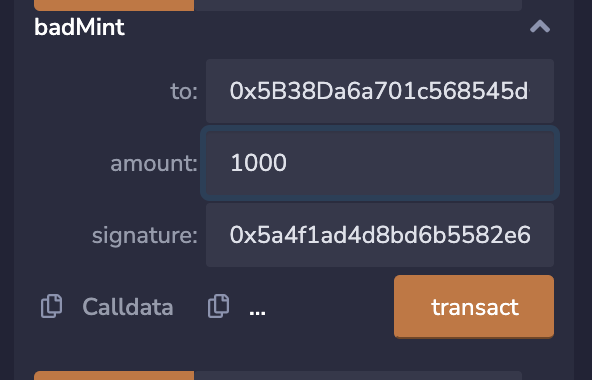
Task: Focus the signature input field
Action: coord(380,235)
